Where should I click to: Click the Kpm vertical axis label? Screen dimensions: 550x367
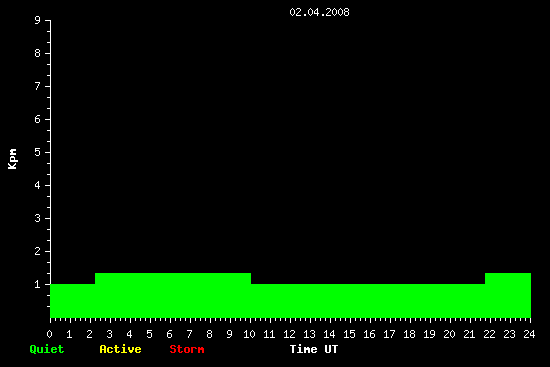12,159
